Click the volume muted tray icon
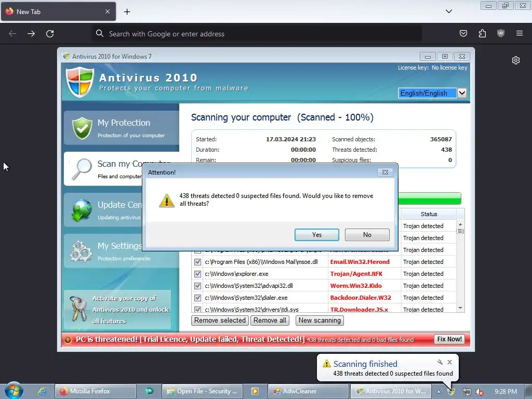The image size is (532, 399). click(x=480, y=392)
